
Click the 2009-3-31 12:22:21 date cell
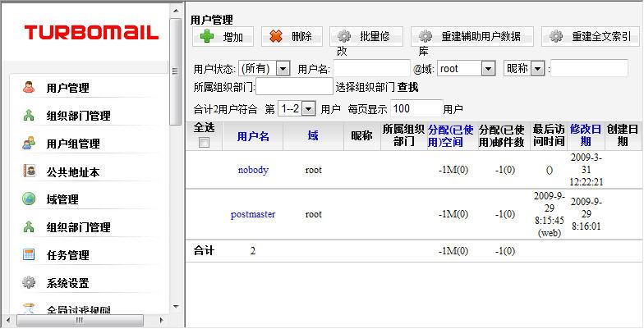[586, 170]
